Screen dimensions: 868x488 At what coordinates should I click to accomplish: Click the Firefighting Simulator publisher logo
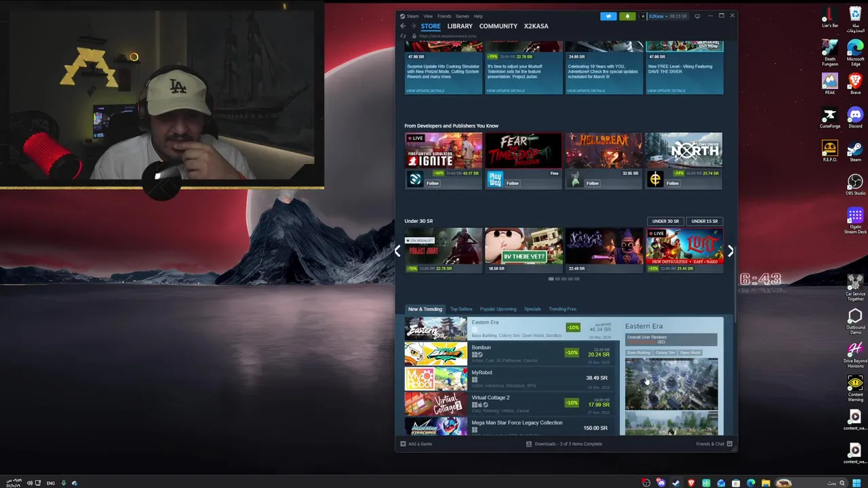pyautogui.click(x=415, y=180)
